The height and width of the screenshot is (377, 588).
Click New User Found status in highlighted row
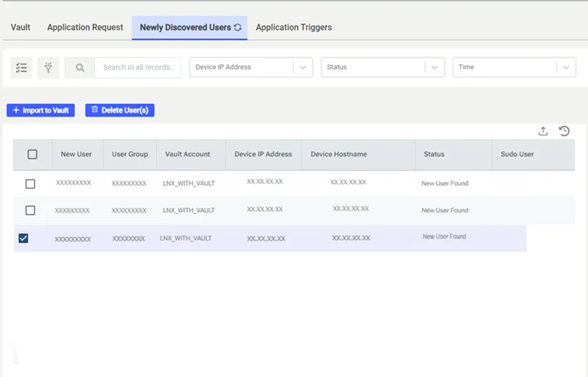click(x=444, y=237)
